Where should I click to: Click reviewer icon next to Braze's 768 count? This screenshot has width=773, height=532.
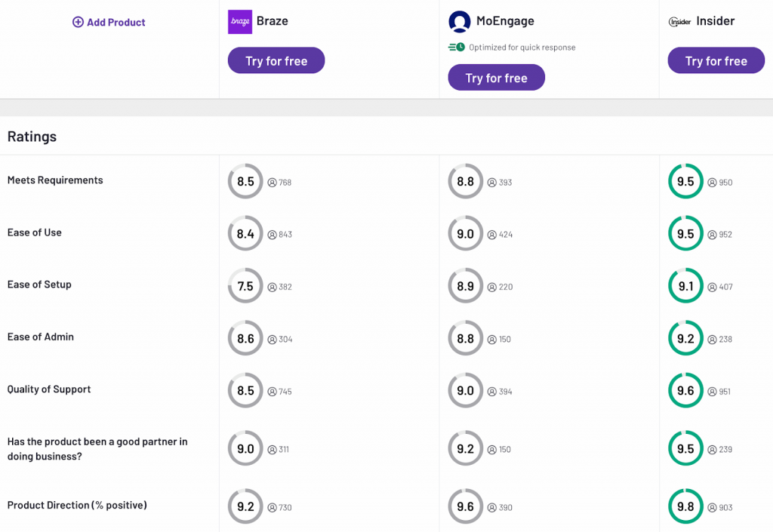tap(273, 183)
